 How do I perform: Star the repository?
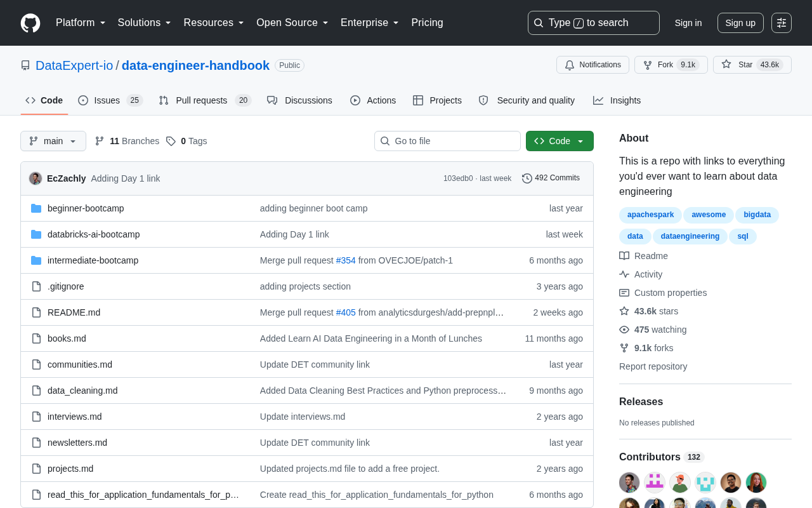752,65
